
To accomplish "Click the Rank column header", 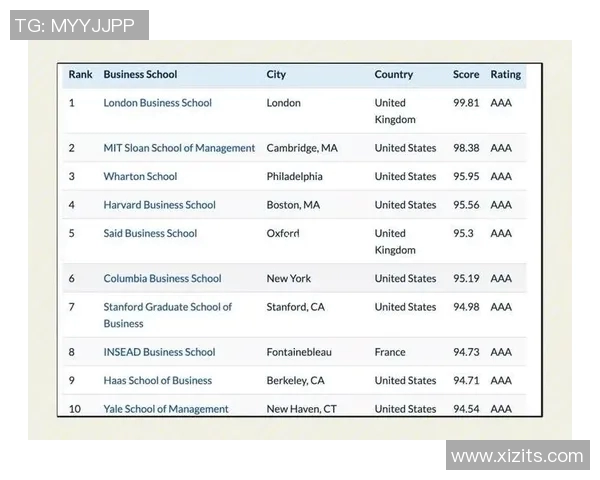I will 80,74.
